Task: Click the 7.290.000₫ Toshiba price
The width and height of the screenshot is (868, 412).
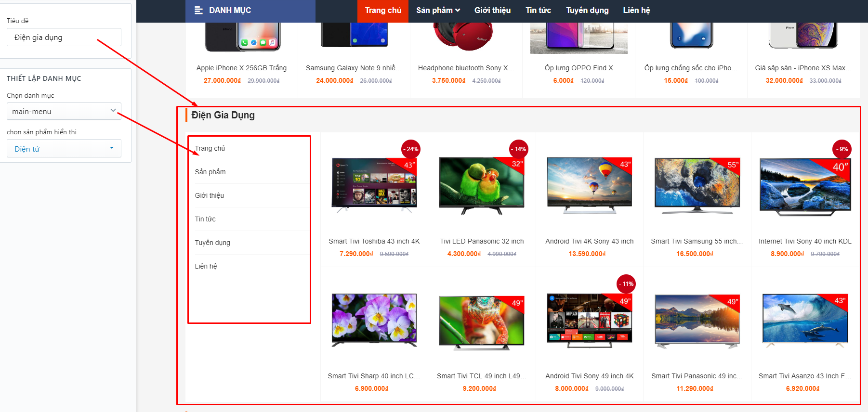Action: click(x=356, y=254)
